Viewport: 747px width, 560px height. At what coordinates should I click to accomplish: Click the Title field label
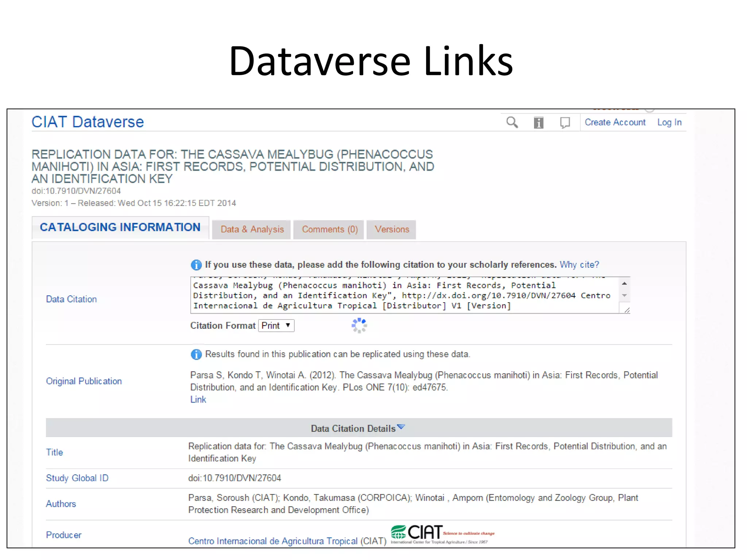click(54, 452)
